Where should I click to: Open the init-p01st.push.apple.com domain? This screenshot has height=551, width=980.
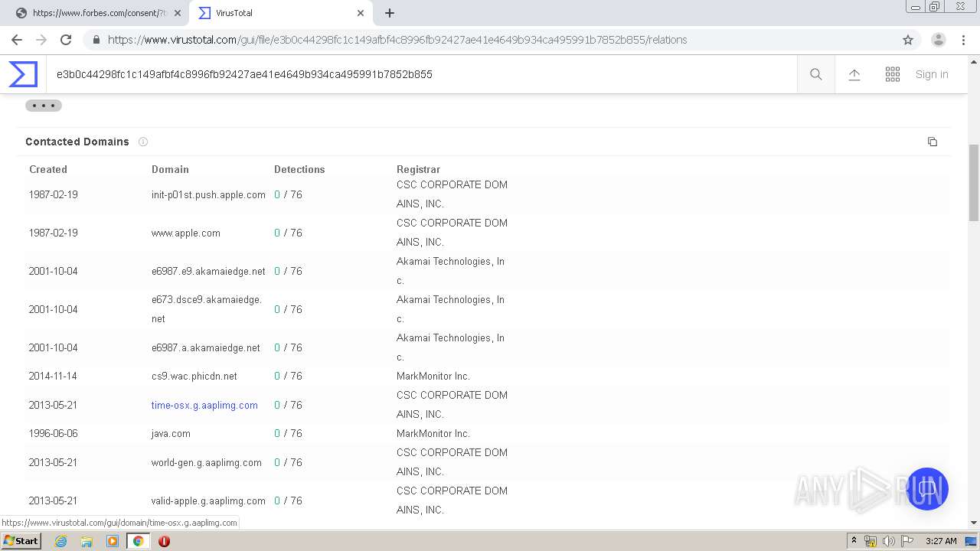point(208,194)
